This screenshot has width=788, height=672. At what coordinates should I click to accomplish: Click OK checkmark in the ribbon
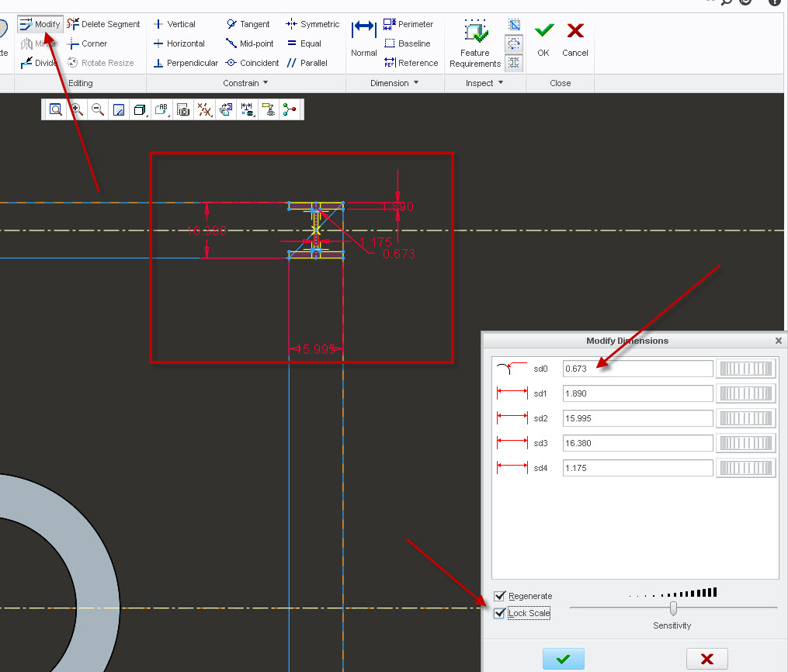[543, 38]
